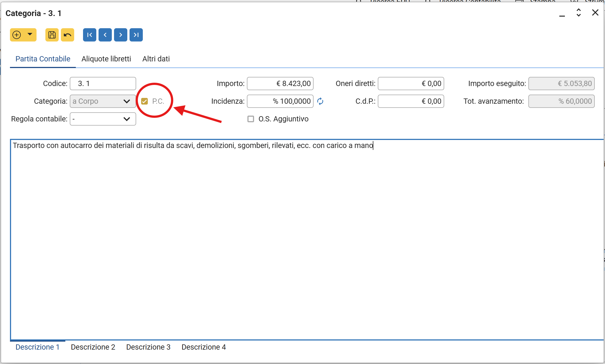This screenshot has width=605, height=364.
Task: Click the undo arrow icon
Action: point(68,35)
